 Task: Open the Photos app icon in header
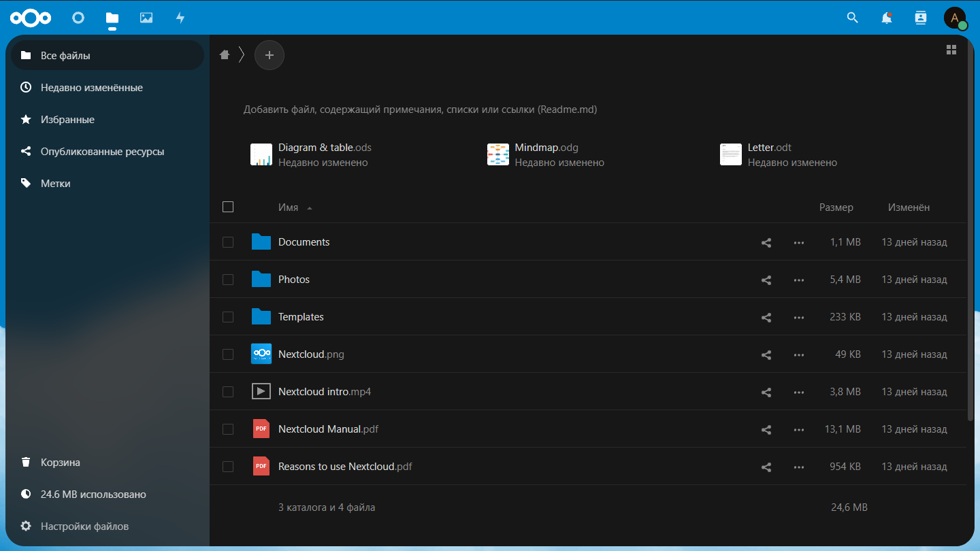(x=146, y=18)
